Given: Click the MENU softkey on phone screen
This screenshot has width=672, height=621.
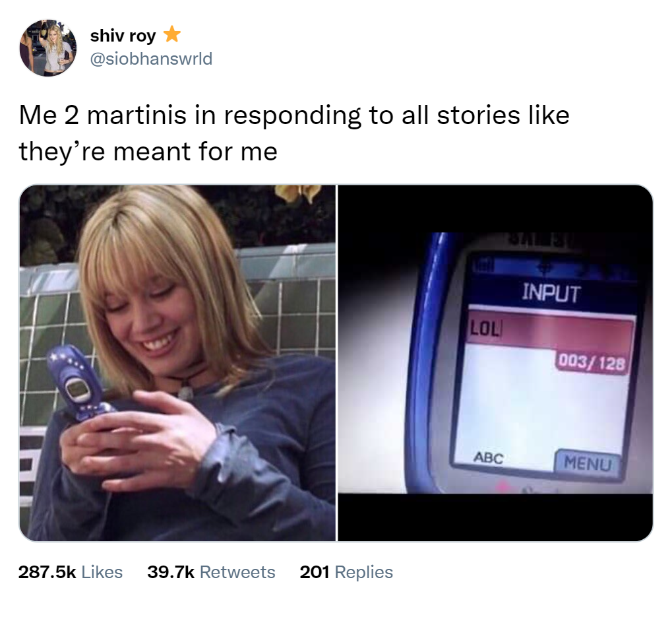Looking at the screenshot, I should pyautogui.click(x=588, y=463).
